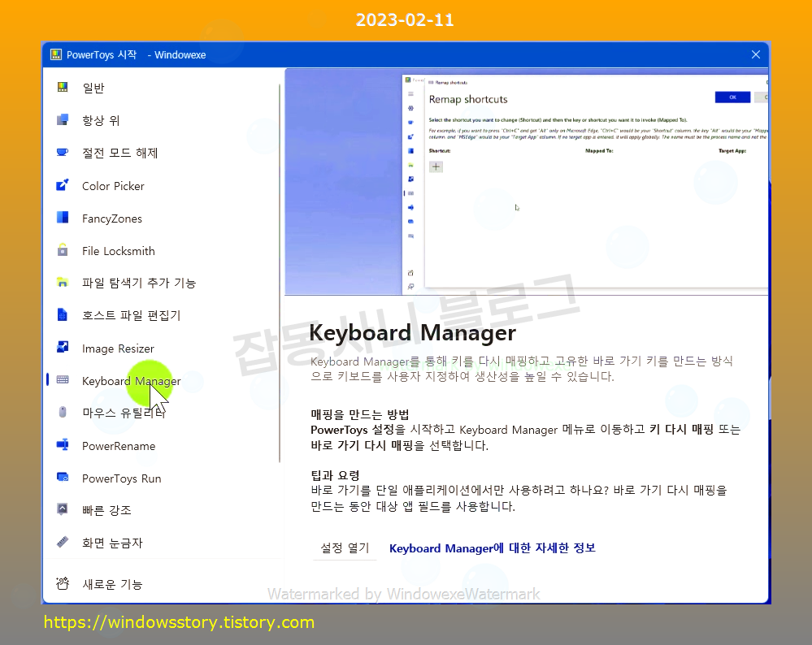812x645 pixels.
Task: Open PowerRename in the sidebar
Action: coord(119,446)
